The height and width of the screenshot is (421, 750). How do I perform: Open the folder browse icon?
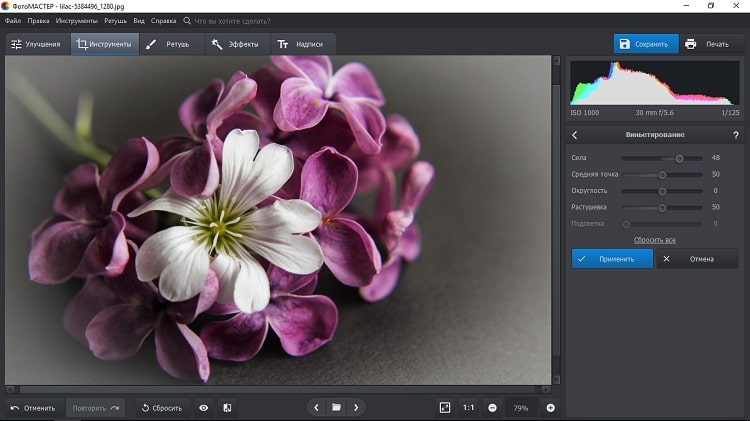336,408
